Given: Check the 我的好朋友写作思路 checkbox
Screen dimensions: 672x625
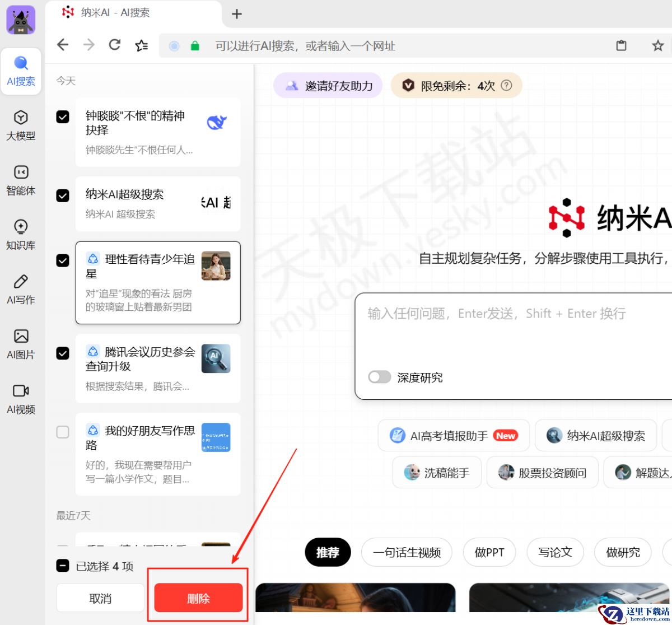Looking at the screenshot, I should (x=63, y=432).
